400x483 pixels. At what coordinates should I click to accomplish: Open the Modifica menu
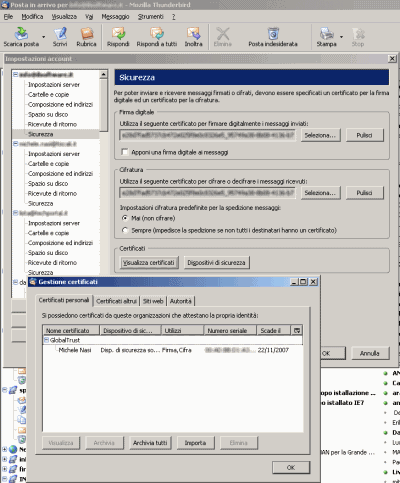[32, 17]
